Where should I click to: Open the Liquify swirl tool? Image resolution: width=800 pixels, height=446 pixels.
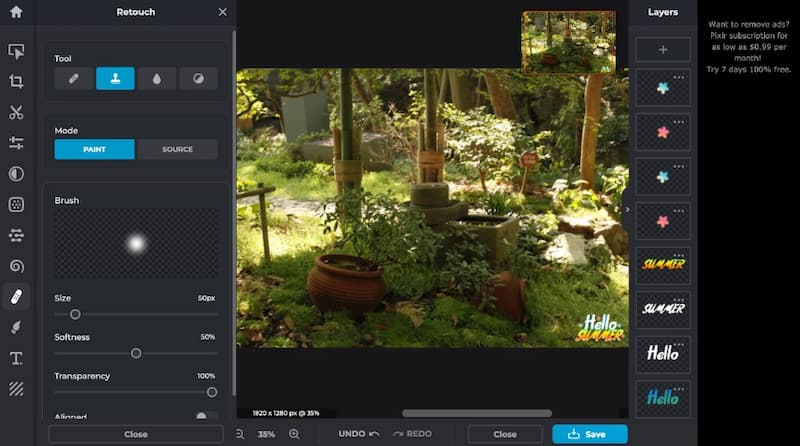tap(16, 266)
